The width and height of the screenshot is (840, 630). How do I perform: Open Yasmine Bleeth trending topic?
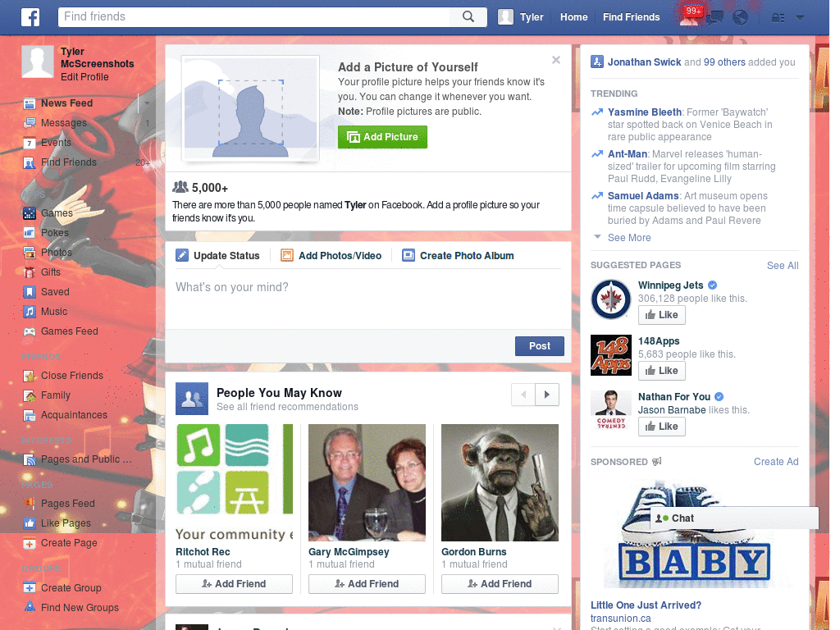point(645,112)
